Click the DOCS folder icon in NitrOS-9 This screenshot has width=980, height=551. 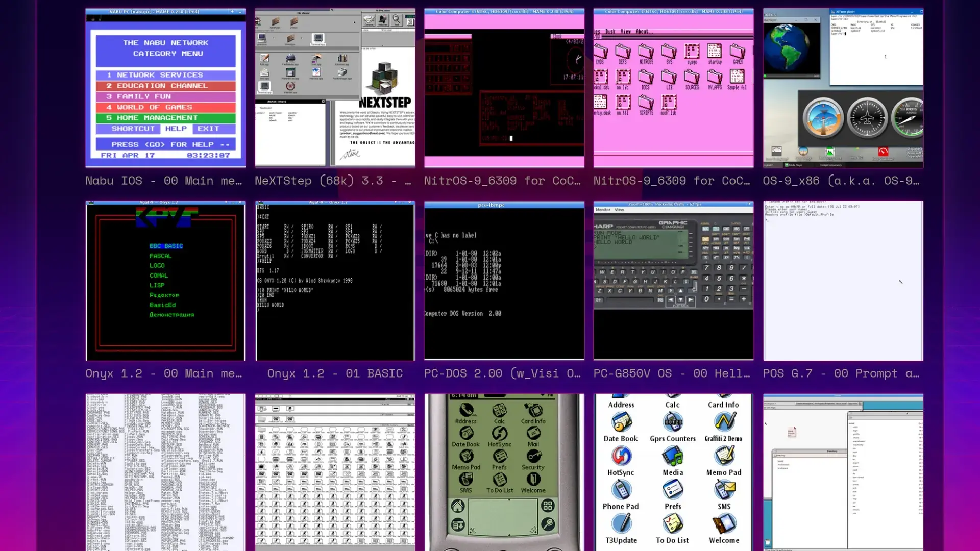(x=646, y=80)
